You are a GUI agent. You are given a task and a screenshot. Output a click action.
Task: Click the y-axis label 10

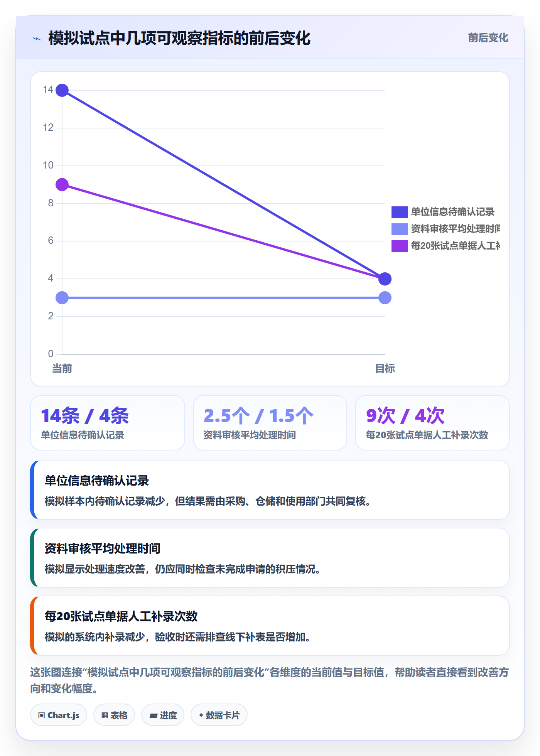coord(48,165)
